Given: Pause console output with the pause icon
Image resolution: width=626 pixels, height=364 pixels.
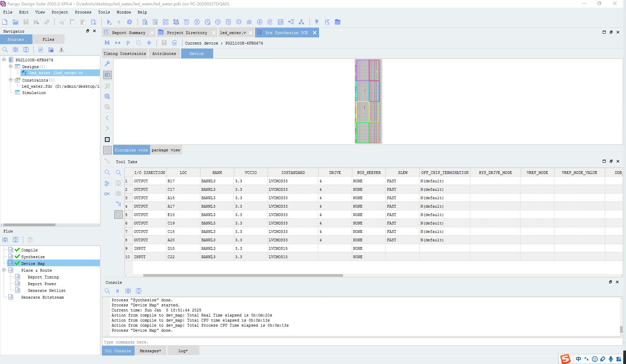Looking at the screenshot, I should point(117,291).
